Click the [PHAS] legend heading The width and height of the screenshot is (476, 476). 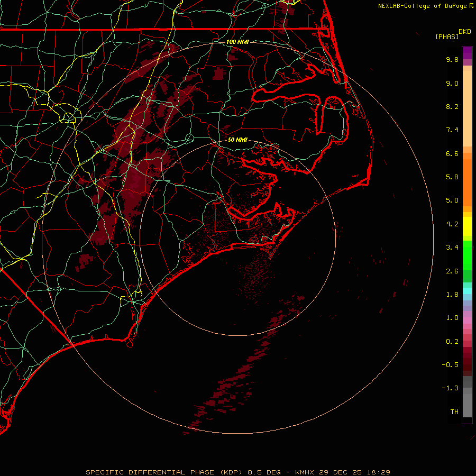(x=447, y=37)
